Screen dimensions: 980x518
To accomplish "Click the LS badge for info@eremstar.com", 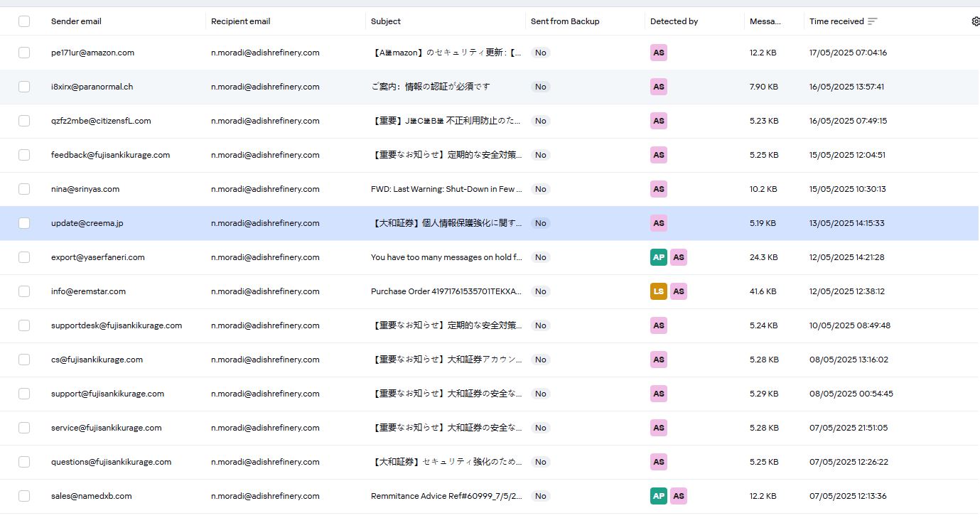I will pos(658,291).
